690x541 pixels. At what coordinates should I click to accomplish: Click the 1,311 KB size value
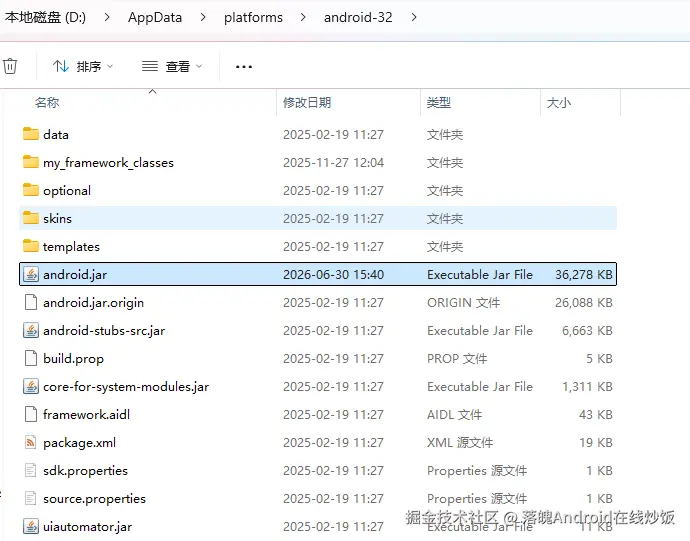(x=587, y=387)
